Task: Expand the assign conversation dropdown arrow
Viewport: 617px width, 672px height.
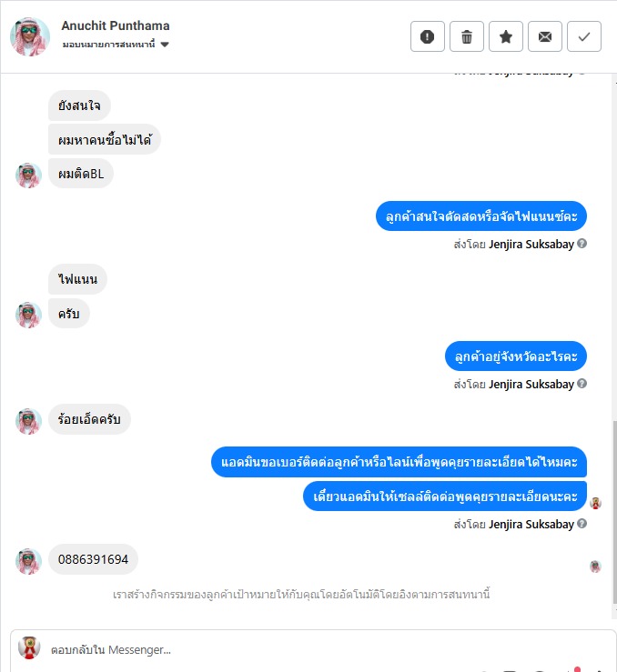Action: [x=165, y=45]
